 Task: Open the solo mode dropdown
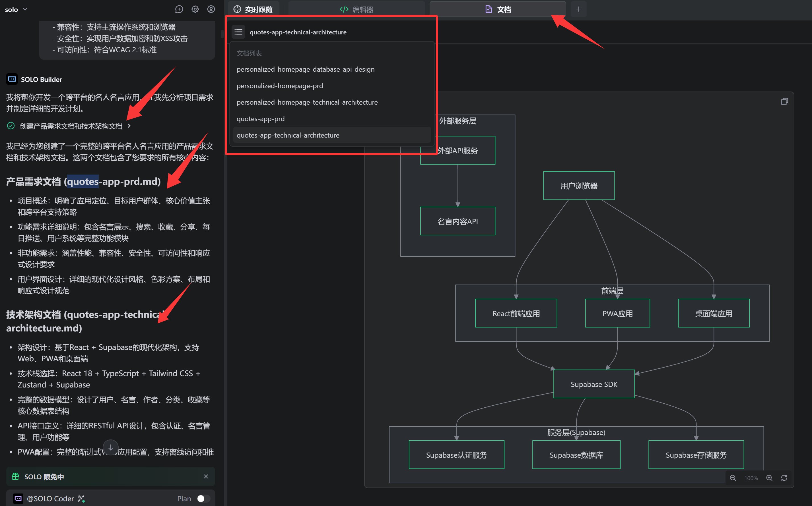coord(16,9)
